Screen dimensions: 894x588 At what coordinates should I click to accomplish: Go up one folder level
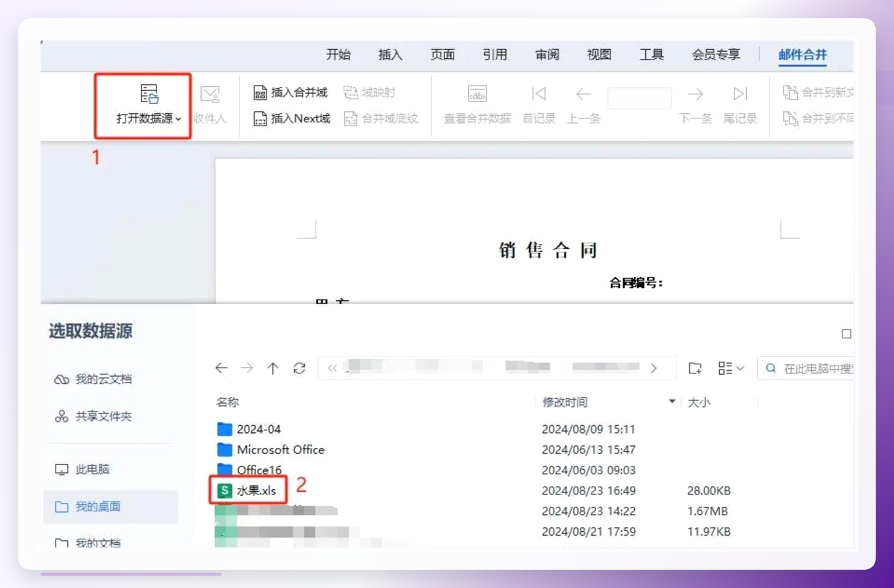[x=273, y=368]
